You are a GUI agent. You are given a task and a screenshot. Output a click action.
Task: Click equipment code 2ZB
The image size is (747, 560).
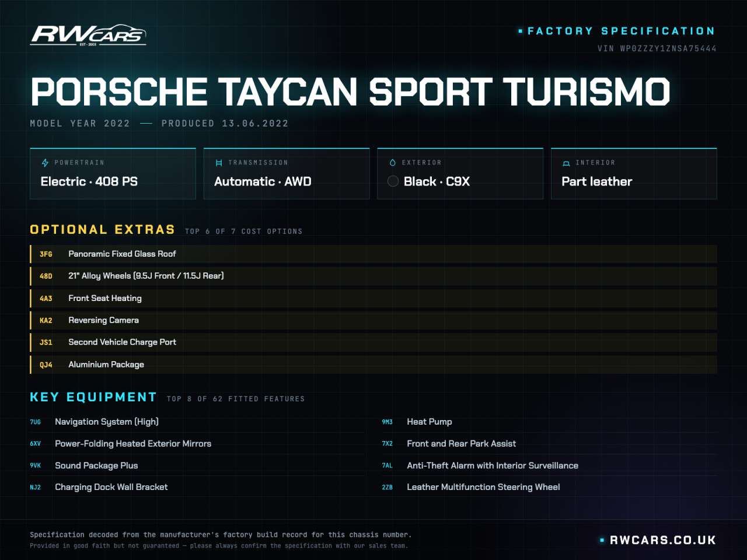(x=388, y=487)
